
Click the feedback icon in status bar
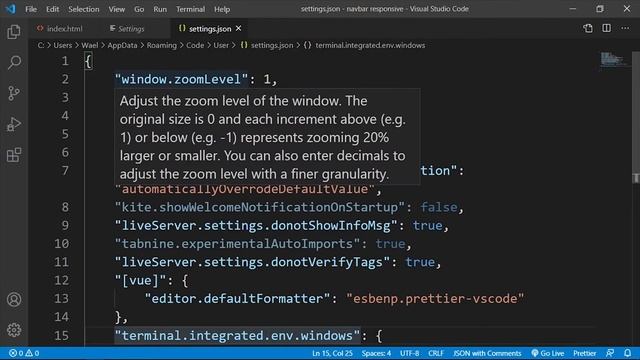pos(610,353)
